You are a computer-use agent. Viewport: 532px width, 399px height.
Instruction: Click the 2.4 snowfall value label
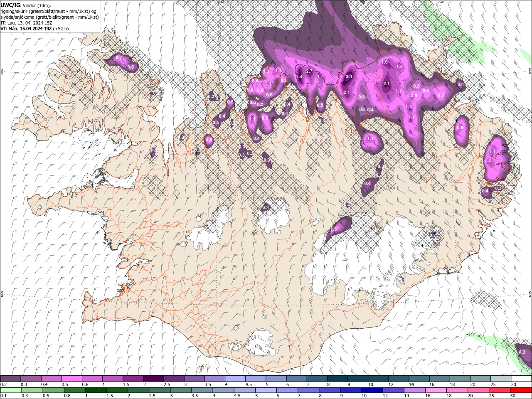click(299, 76)
